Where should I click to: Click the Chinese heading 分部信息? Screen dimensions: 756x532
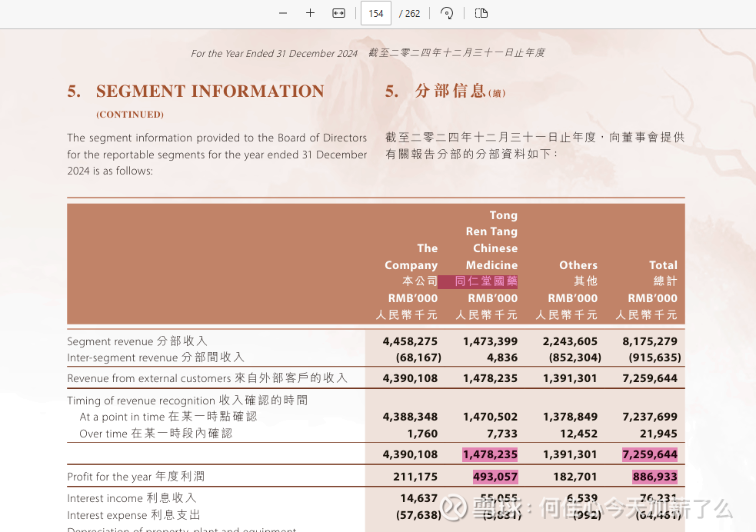point(450,91)
